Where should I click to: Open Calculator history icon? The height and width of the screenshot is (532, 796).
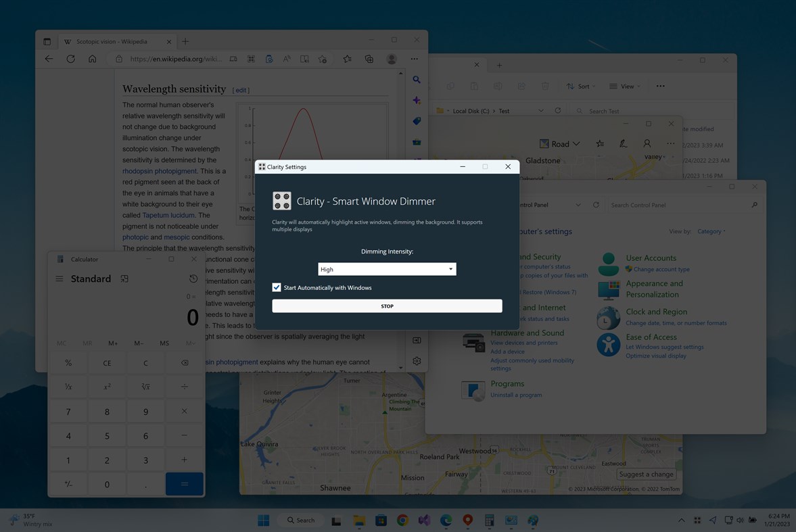pos(193,279)
